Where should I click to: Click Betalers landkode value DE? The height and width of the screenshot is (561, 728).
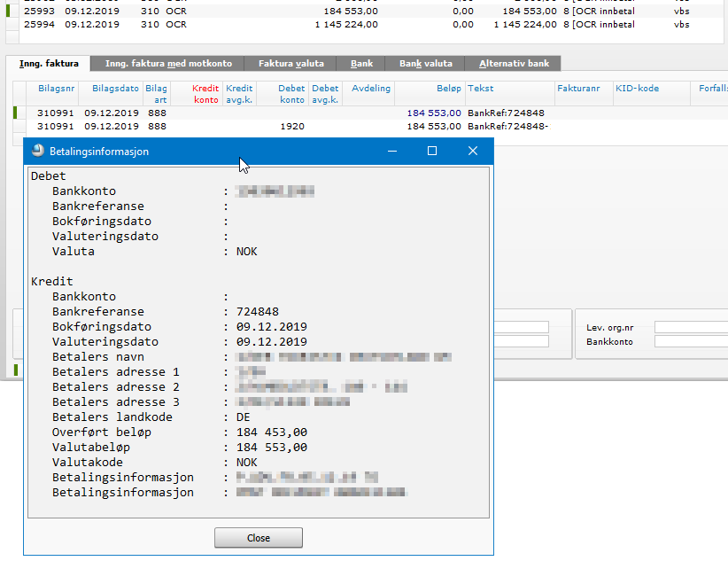coord(244,417)
